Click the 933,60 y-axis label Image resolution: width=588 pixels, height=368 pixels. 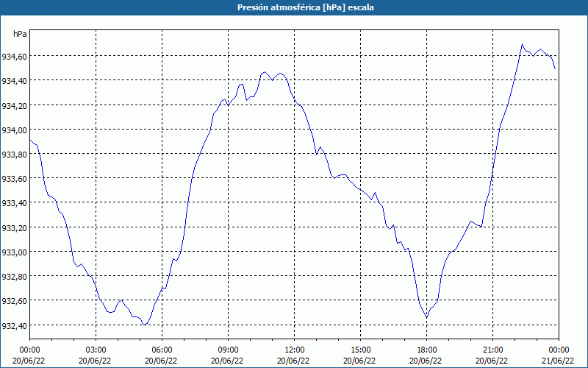(x=14, y=179)
